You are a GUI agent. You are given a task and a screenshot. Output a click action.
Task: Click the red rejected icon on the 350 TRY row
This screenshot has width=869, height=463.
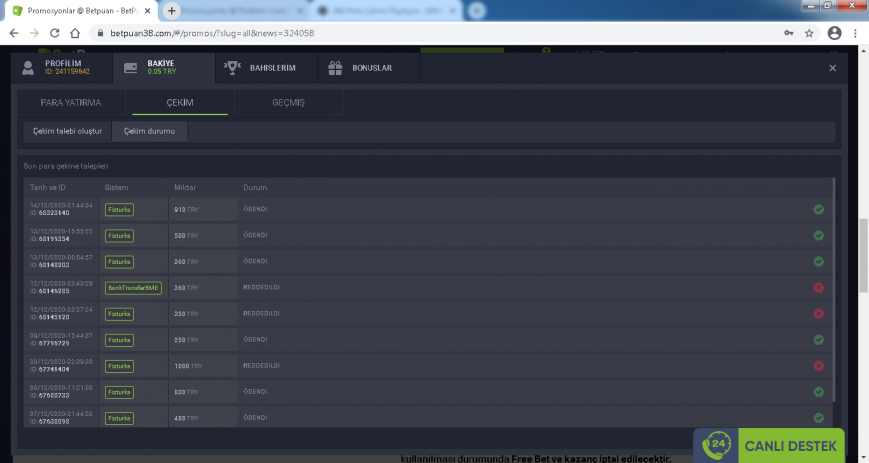pyautogui.click(x=819, y=314)
